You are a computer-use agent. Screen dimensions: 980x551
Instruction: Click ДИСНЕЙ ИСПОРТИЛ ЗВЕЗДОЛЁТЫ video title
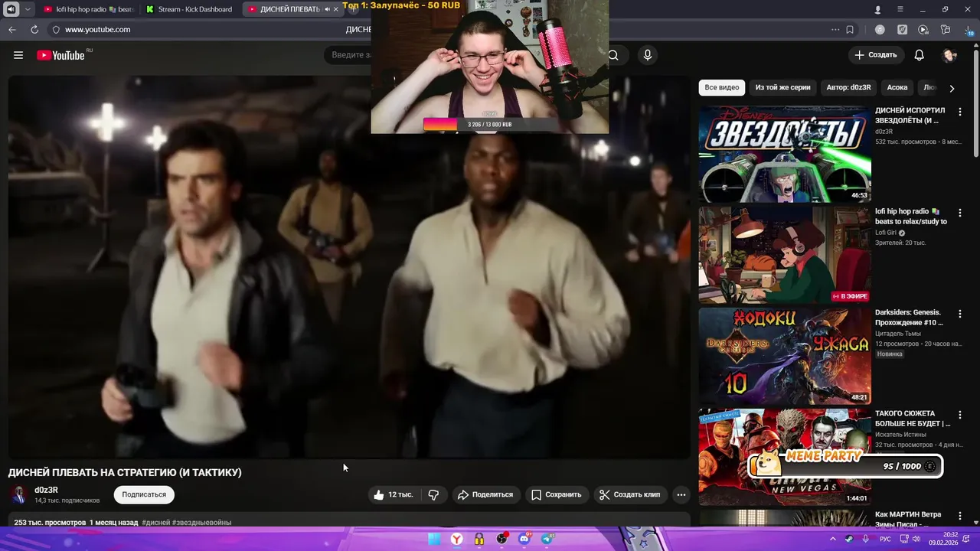910,116
